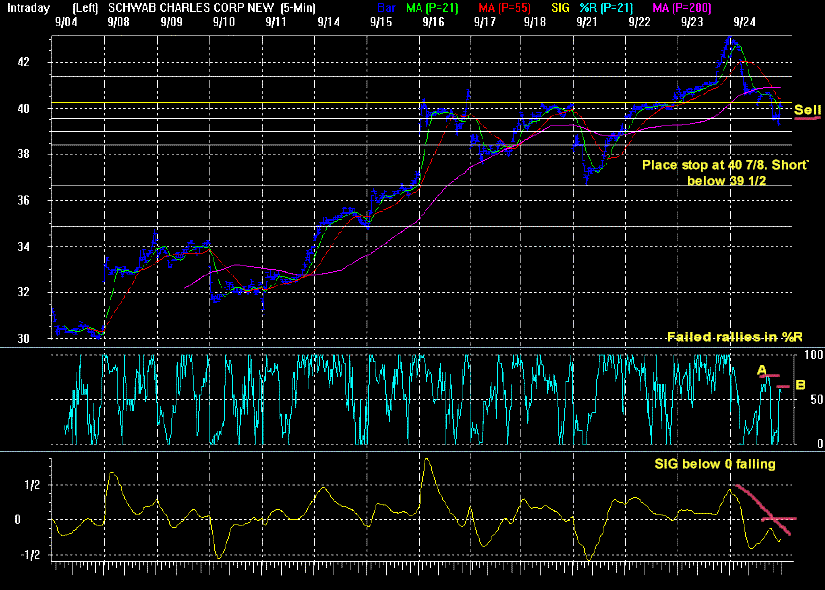825x590 pixels.
Task: Click the 1/2 label on SIG scale
Action: tap(33, 485)
